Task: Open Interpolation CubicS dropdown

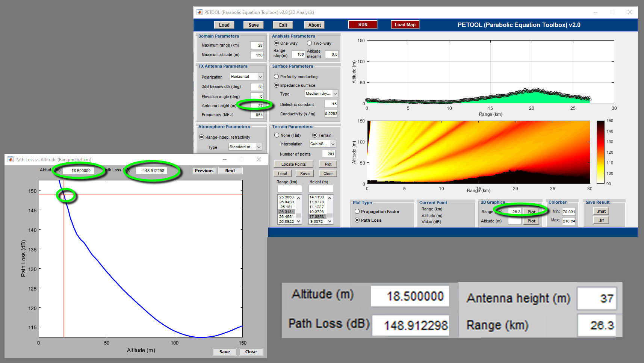Action: point(323,144)
